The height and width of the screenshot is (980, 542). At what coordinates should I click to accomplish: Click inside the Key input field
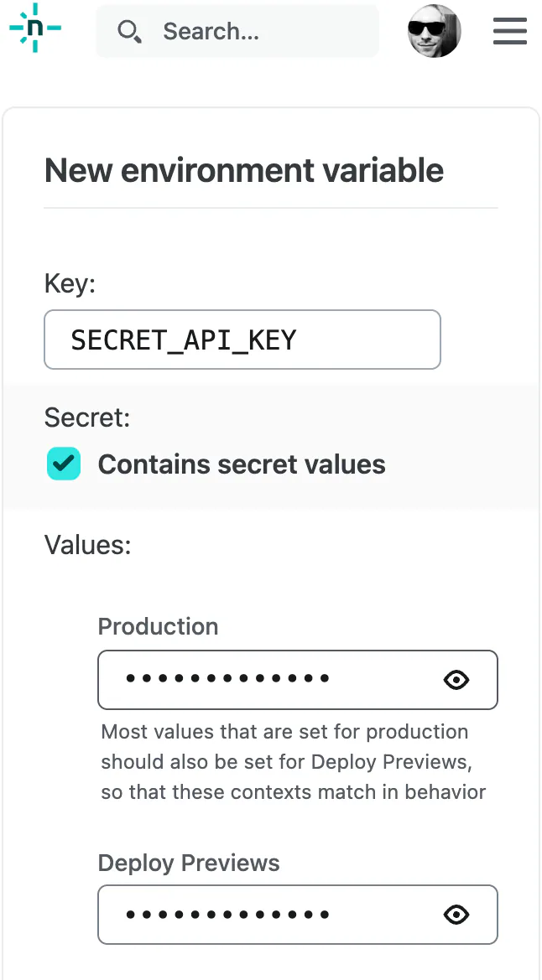click(242, 340)
